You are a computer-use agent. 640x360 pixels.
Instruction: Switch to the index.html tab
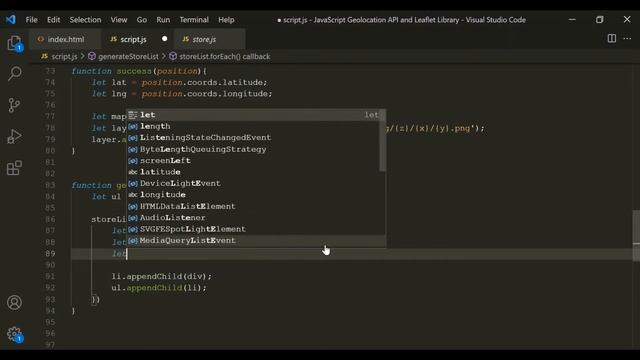coord(65,39)
